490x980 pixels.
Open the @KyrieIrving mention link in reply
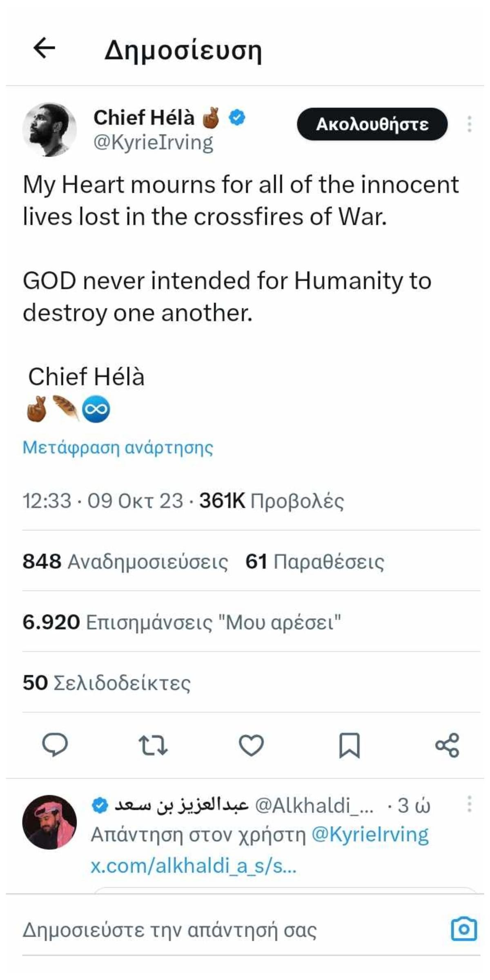[x=370, y=835]
